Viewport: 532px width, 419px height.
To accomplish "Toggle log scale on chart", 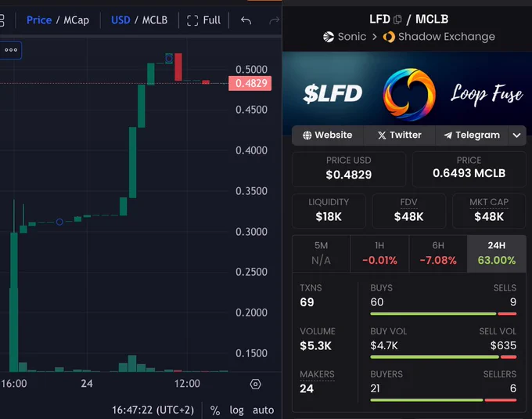I will pos(236,410).
